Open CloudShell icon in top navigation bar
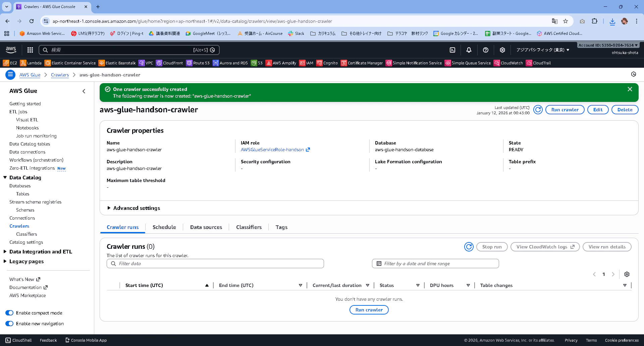 (452, 50)
